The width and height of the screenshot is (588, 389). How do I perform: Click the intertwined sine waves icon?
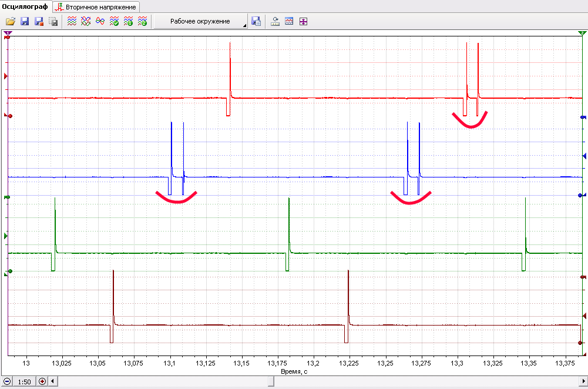(x=100, y=21)
